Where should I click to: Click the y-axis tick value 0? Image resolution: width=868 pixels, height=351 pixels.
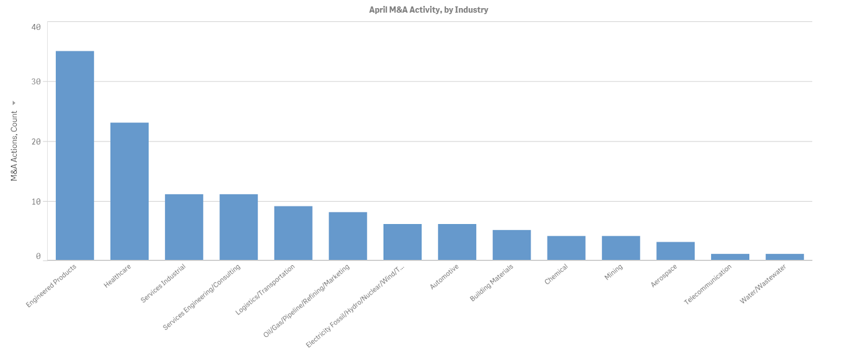point(39,256)
